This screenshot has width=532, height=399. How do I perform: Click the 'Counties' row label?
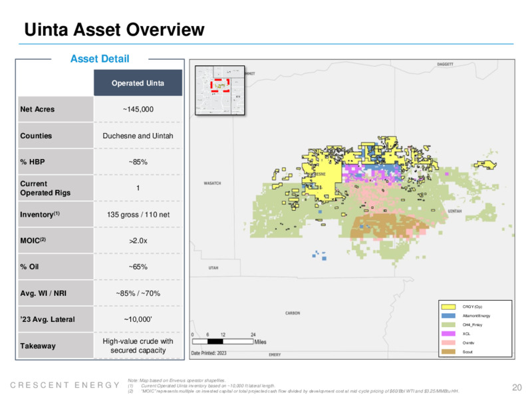coord(36,136)
